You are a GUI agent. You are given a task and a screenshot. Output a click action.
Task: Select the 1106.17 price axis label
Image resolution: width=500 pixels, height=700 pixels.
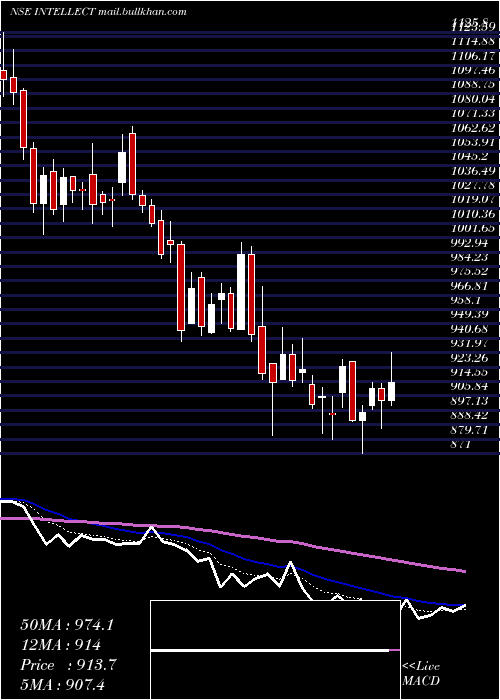pos(473,55)
